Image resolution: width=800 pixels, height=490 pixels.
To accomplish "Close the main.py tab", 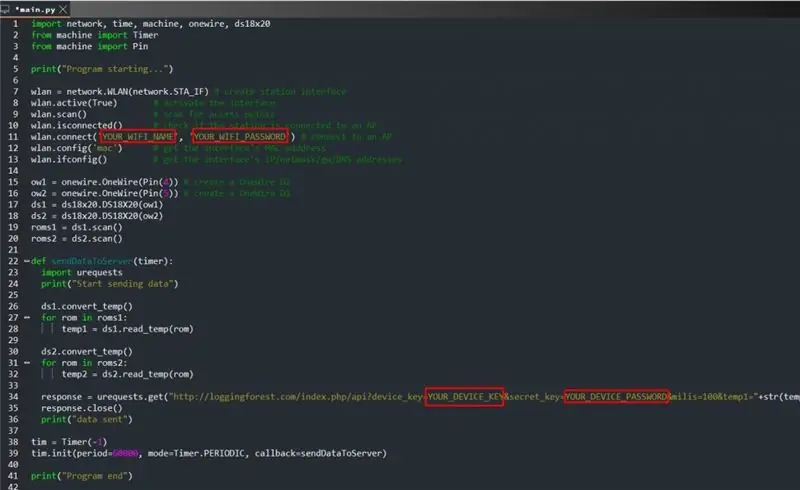I will (x=63, y=9).
